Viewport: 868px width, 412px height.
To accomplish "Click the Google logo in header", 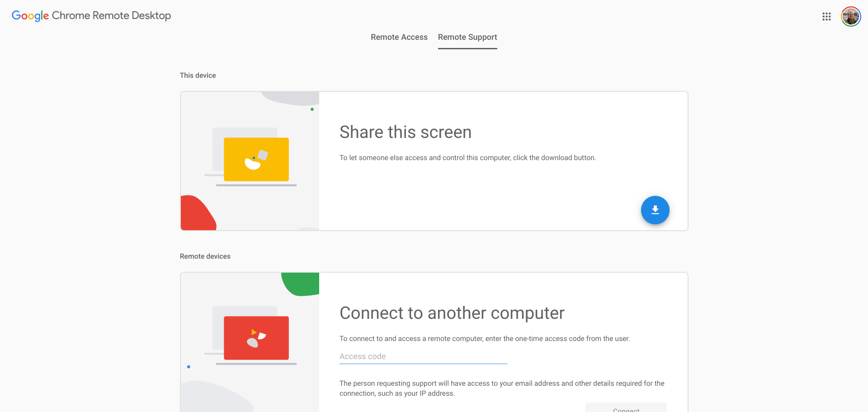I will 30,16.
